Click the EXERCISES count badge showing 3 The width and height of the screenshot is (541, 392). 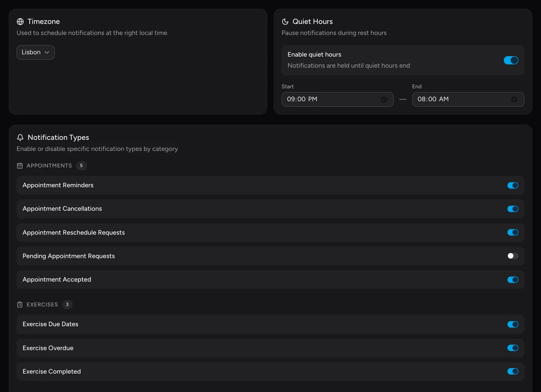tap(67, 305)
